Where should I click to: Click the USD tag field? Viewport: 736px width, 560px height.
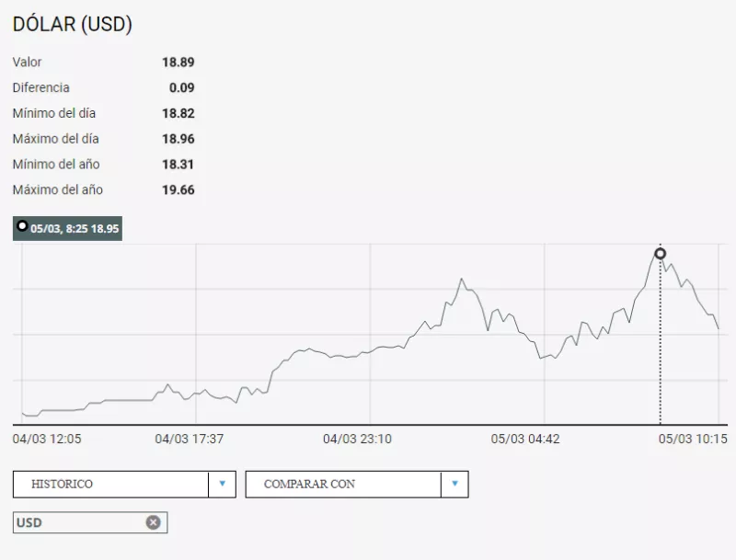[x=78, y=522]
